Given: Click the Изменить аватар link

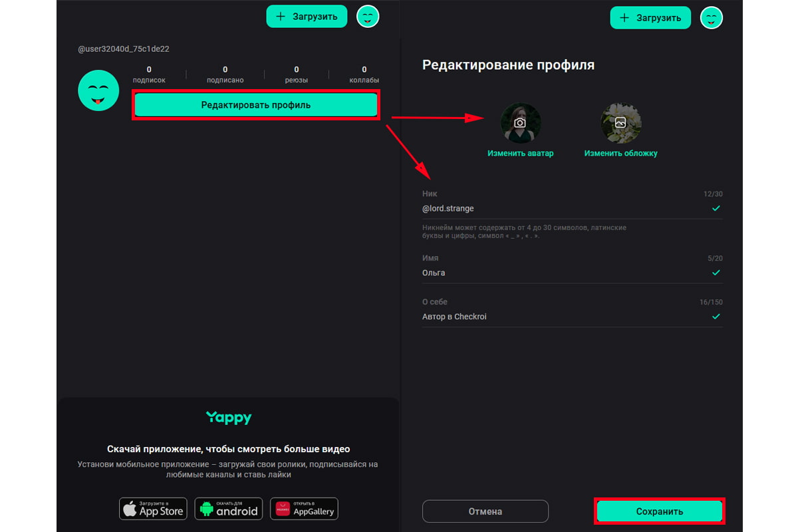Looking at the screenshot, I should (x=520, y=153).
